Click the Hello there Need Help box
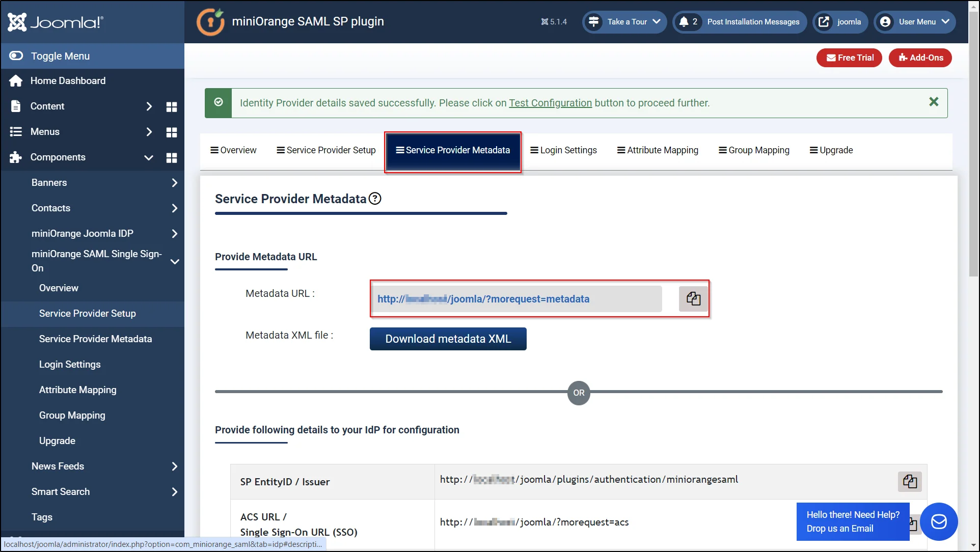Image resolution: width=980 pixels, height=552 pixels. [853, 521]
